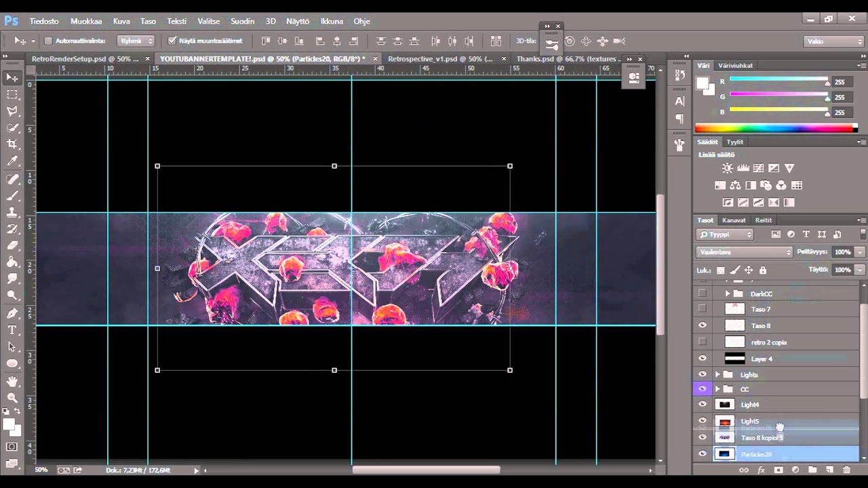Show the retro 2 copia layer
868x488 pixels.
pos(703,342)
